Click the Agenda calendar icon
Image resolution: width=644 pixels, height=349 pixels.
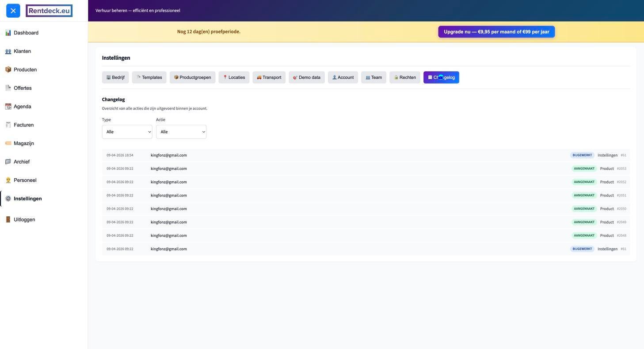pyautogui.click(x=8, y=107)
